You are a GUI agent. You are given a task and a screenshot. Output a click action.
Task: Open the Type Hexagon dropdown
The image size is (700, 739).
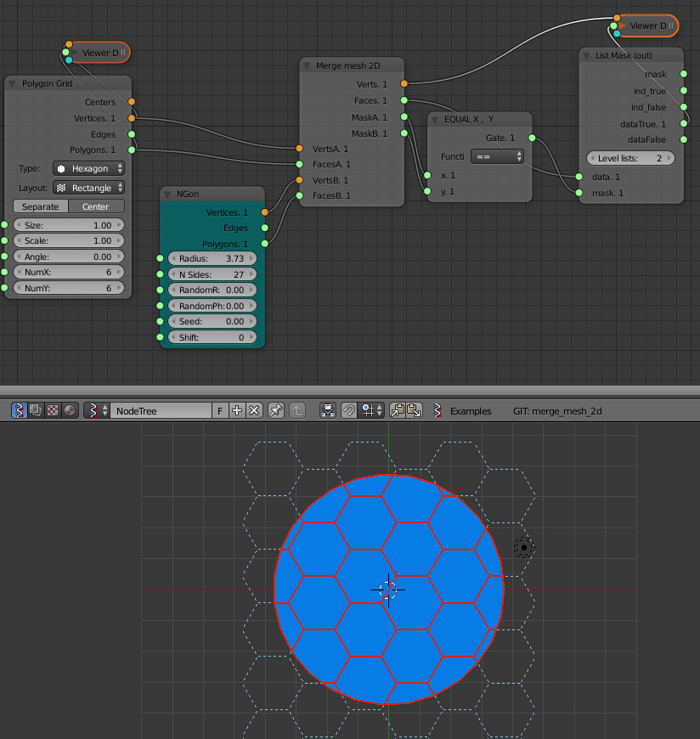point(88,169)
